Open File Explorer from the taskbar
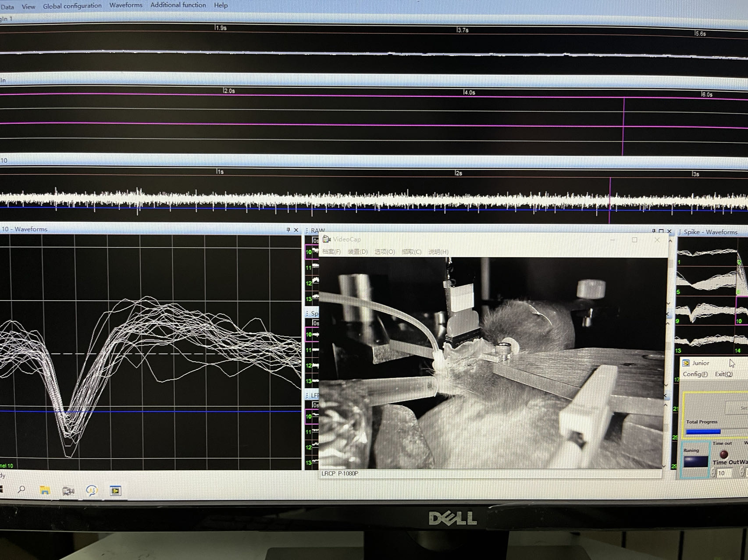This screenshot has height=560, width=748. [x=45, y=490]
